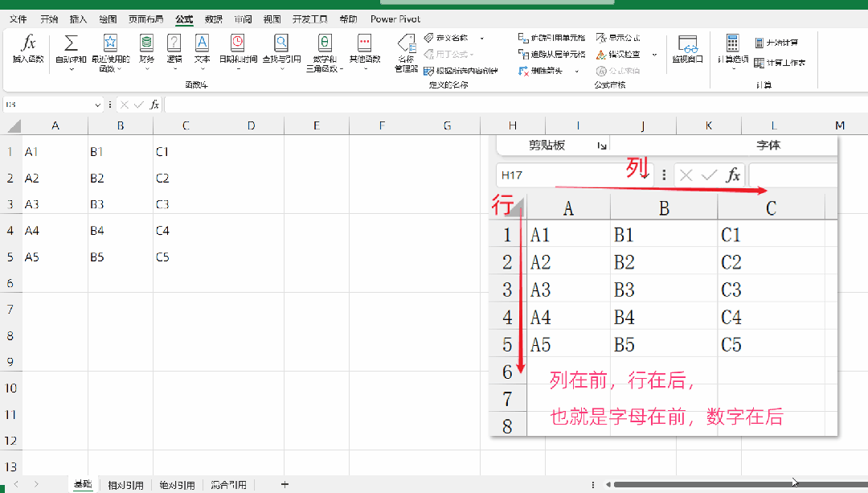Select cell C5 in the worksheet

pyautogui.click(x=186, y=257)
